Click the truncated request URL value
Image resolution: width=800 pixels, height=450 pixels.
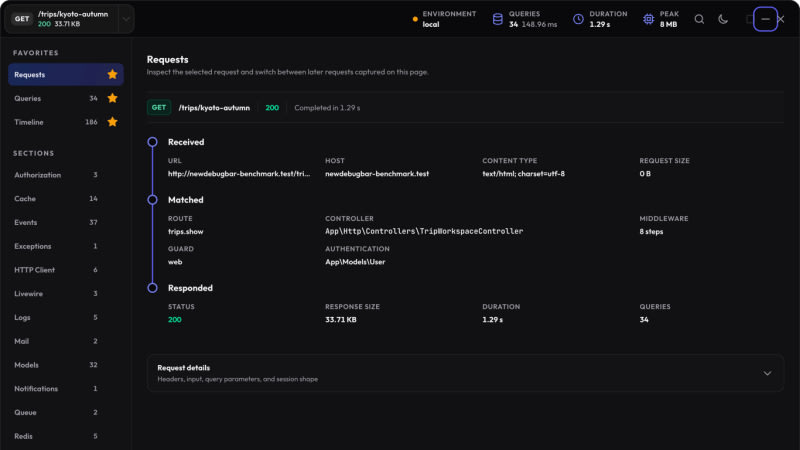(x=239, y=173)
